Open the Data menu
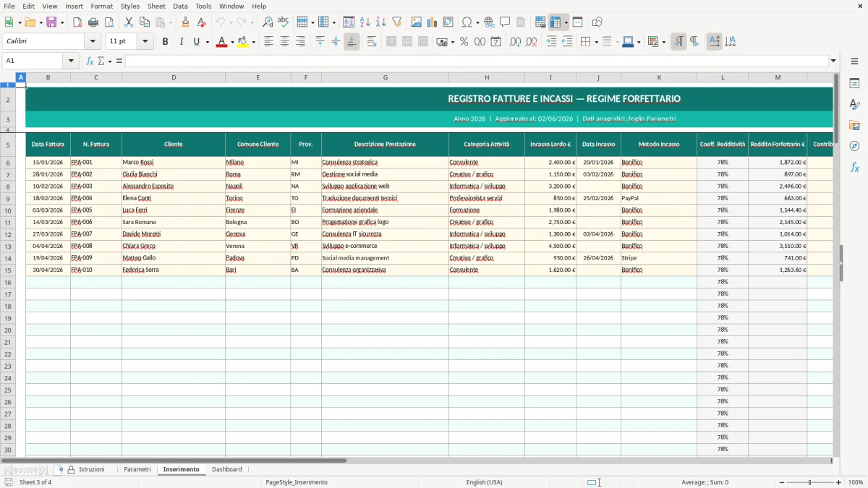 pos(181,6)
